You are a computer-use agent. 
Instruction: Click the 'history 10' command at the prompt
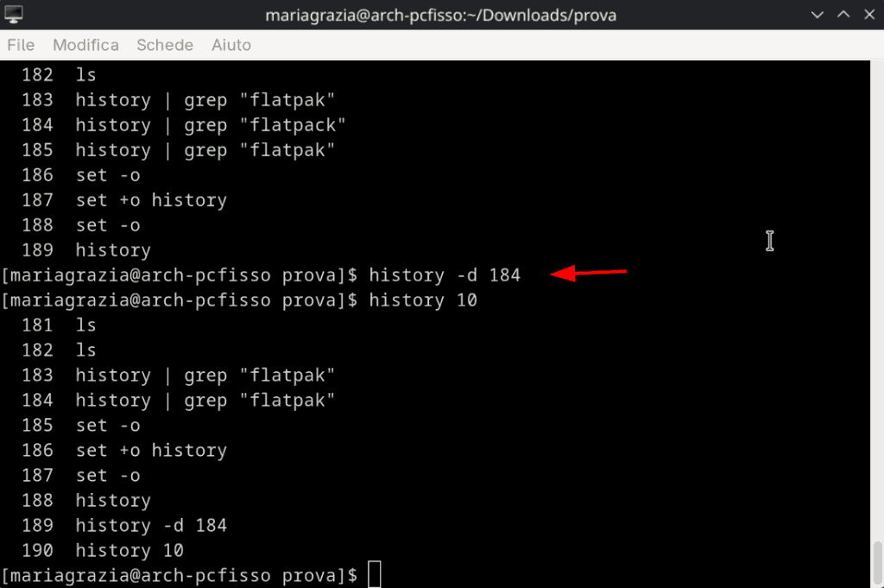(423, 300)
